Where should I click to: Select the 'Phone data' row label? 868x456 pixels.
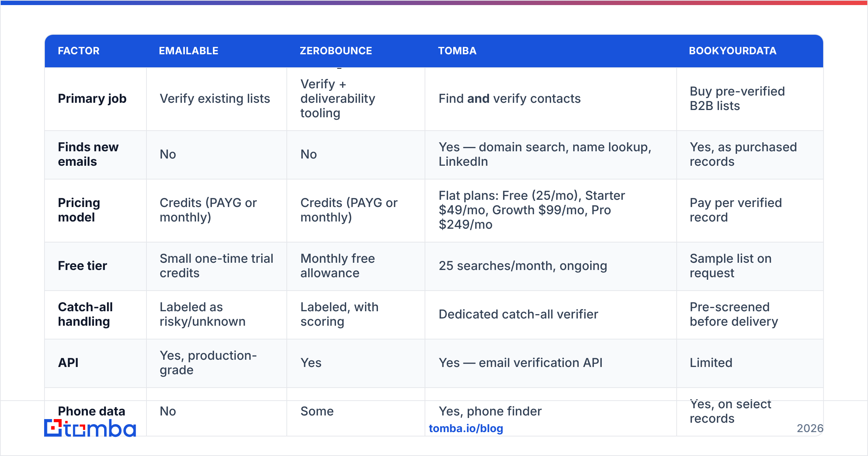(x=92, y=411)
